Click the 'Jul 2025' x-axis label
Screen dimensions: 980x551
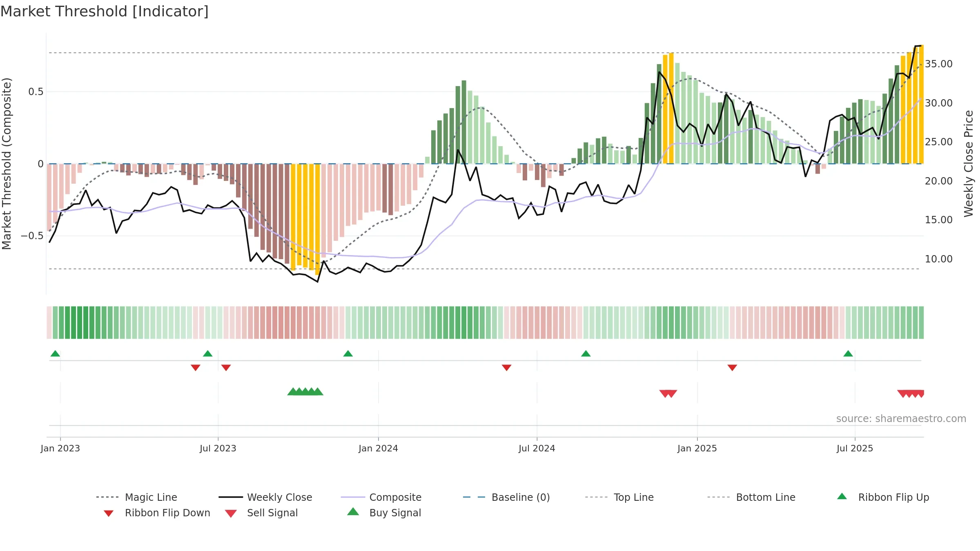(x=855, y=448)
